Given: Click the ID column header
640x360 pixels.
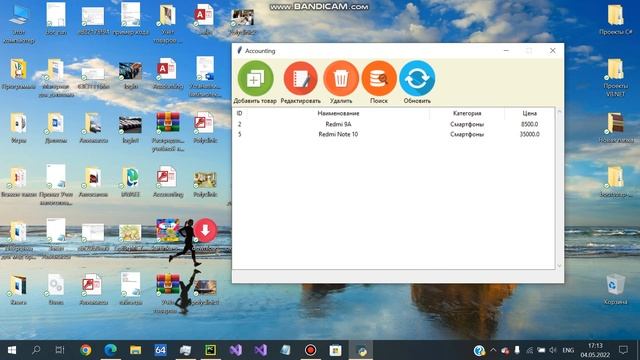Looking at the screenshot, I should [240, 113].
